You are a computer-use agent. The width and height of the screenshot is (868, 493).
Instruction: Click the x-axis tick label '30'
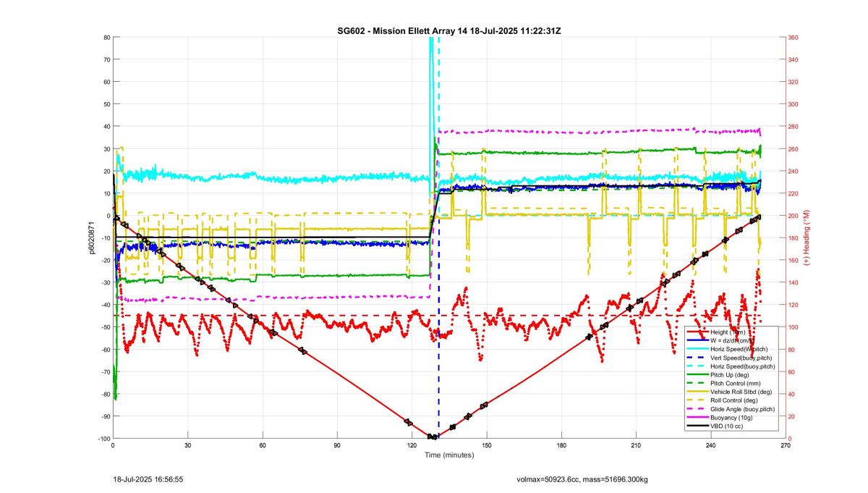tap(187, 445)
